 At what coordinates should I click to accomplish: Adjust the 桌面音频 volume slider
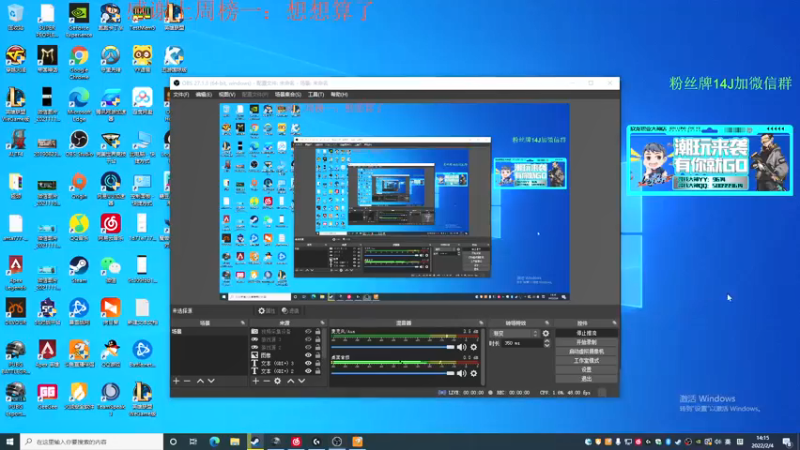392,373
